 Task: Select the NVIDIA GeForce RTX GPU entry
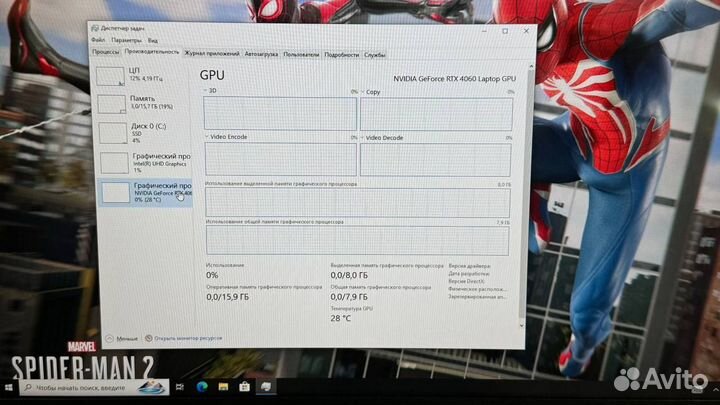(x=145, y=192)
